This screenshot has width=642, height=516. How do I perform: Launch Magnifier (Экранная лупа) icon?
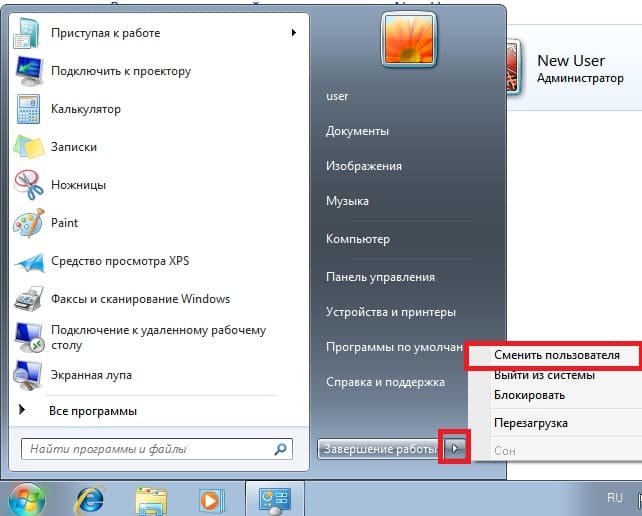pos(28,375)
